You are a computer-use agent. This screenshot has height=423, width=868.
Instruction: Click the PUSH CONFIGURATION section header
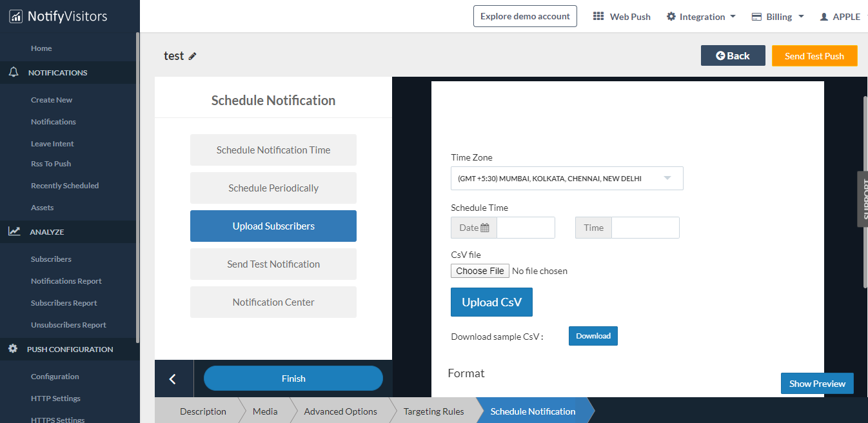[68, 349]
